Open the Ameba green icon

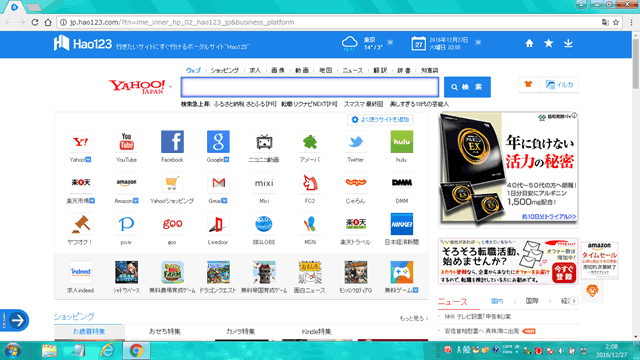pyautogui.click(x=310, y=142)
